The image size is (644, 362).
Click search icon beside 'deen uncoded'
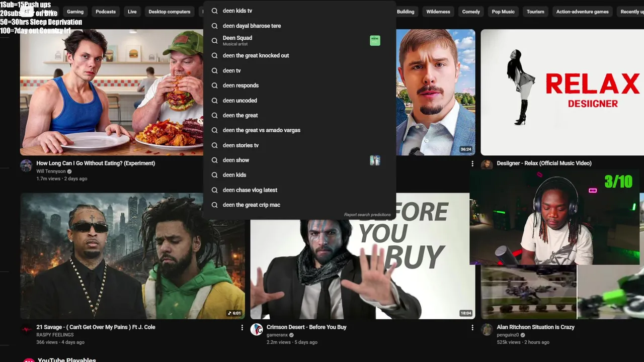point(214,101)
